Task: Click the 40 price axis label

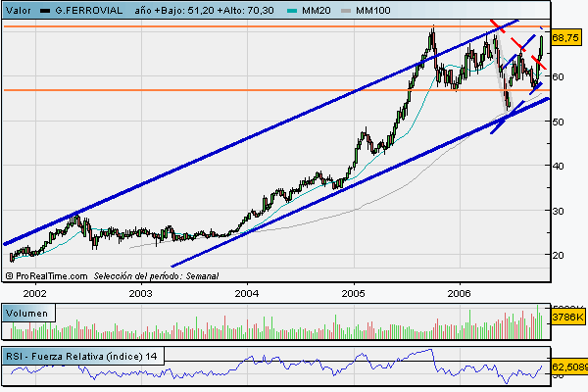Action: click(x=558, y=166)
